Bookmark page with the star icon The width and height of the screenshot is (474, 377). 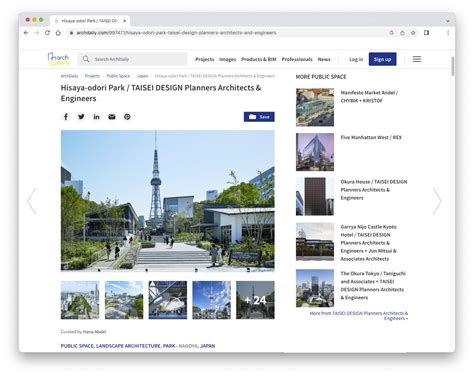(413, 33)
